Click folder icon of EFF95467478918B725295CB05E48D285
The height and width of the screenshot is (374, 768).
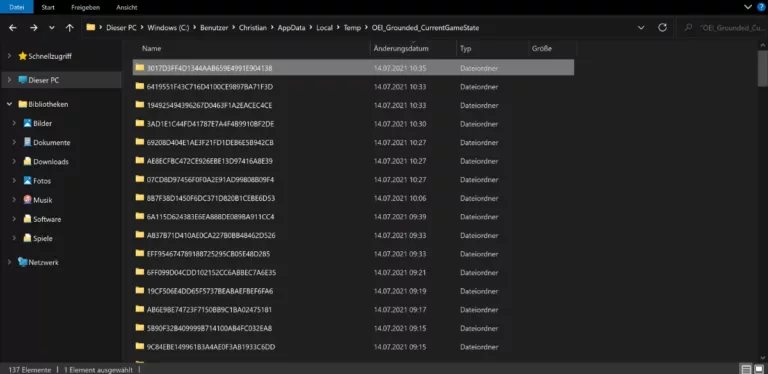pos(140,254)
